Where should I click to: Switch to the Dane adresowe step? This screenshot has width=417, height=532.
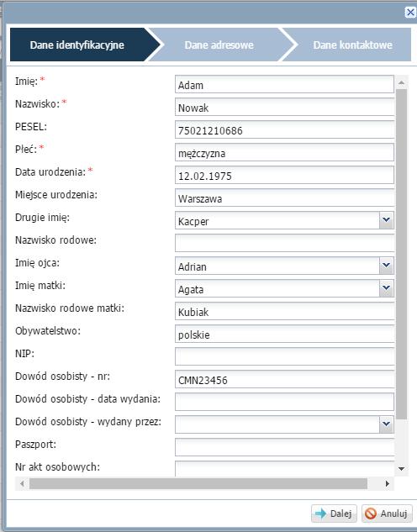click(219, 45)
